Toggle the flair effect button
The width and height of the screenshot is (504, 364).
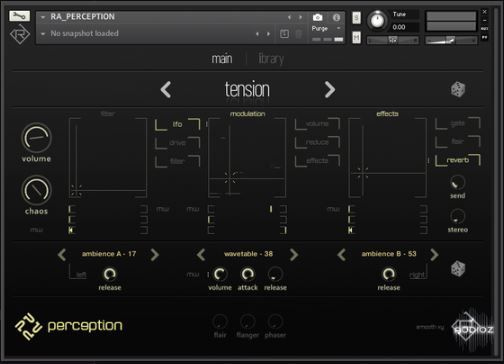point(458,141)
